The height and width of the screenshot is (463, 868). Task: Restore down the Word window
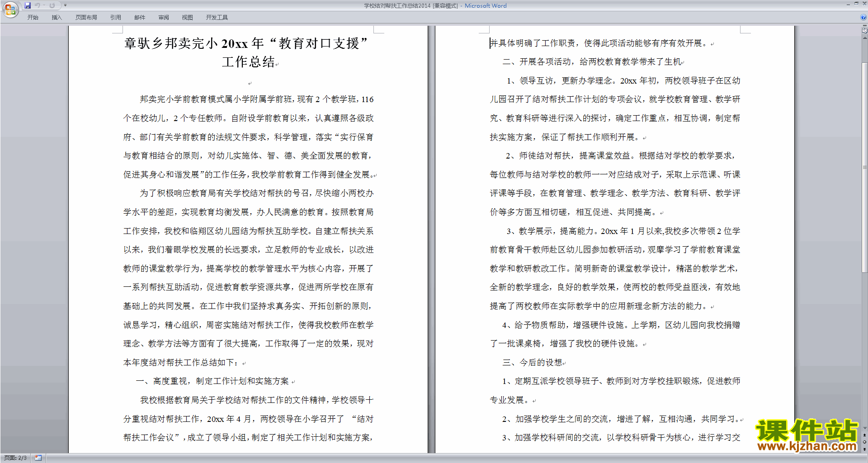[856, 4]
